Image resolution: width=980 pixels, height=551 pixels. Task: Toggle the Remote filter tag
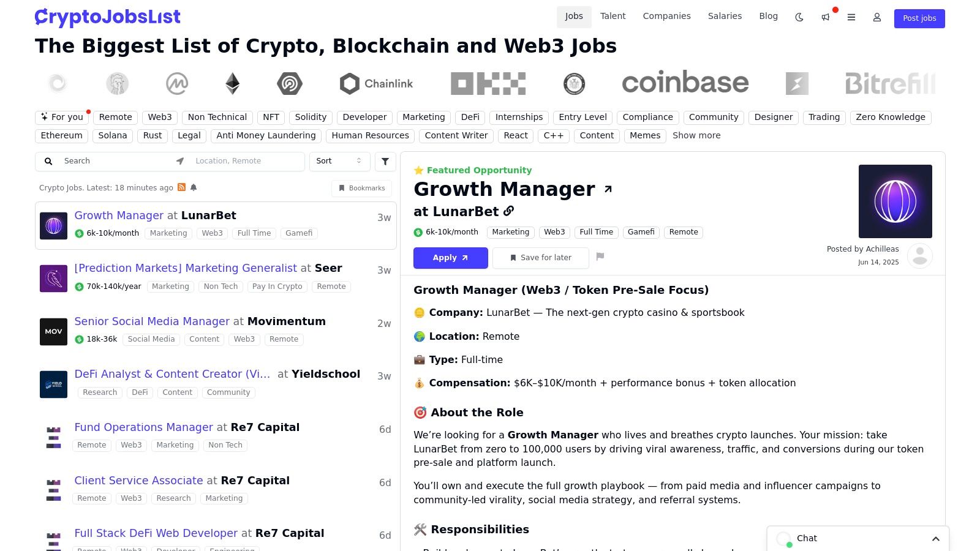[115, 117]
